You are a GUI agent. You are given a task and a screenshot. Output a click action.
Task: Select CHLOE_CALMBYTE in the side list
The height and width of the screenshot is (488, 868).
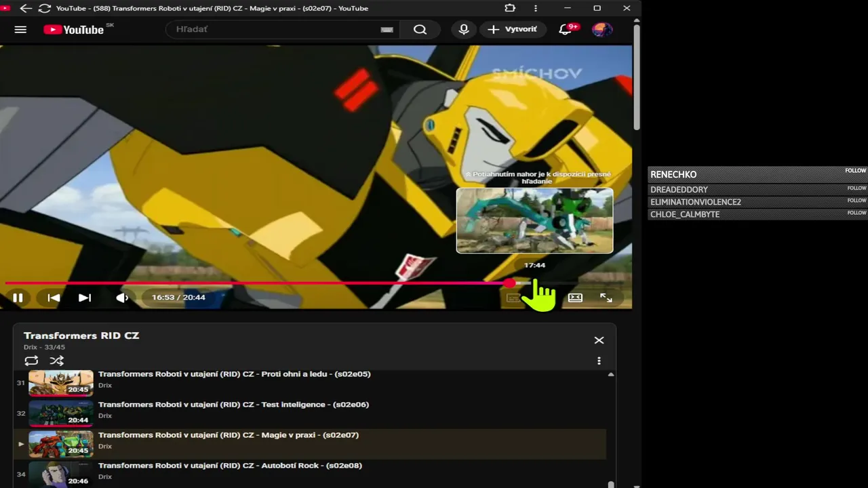tap(685, 214)
